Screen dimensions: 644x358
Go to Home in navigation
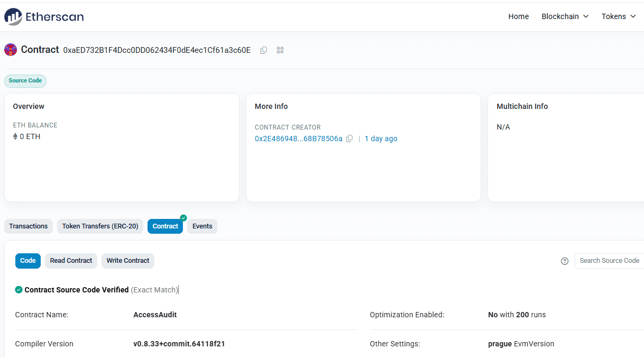pos(519,16)
